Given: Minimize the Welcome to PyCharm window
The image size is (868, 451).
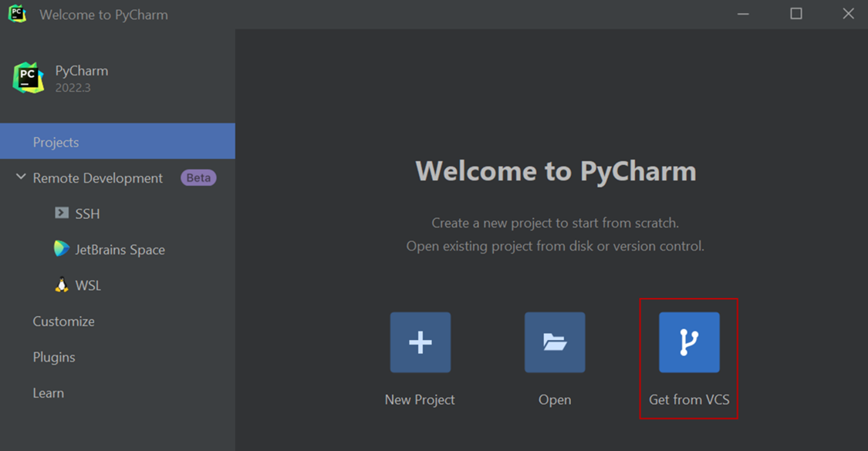Looking at the screenshot, I should (743, 14).
